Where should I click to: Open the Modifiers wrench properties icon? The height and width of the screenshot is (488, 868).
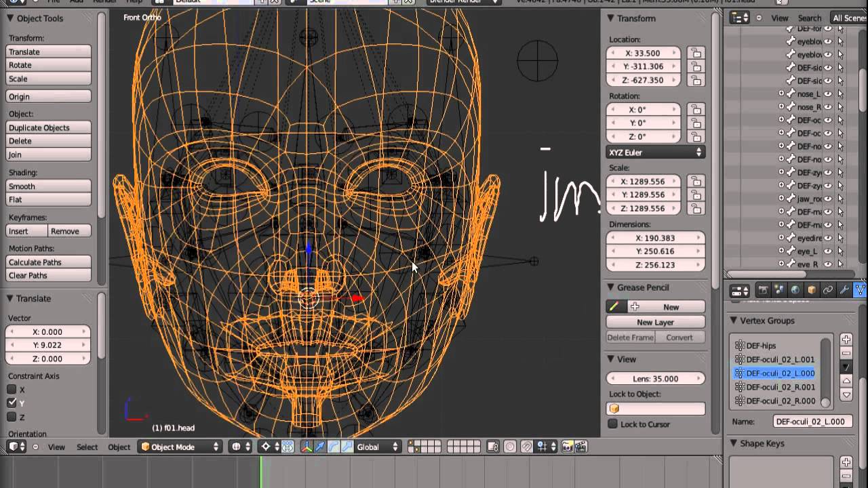pos(844,290)
